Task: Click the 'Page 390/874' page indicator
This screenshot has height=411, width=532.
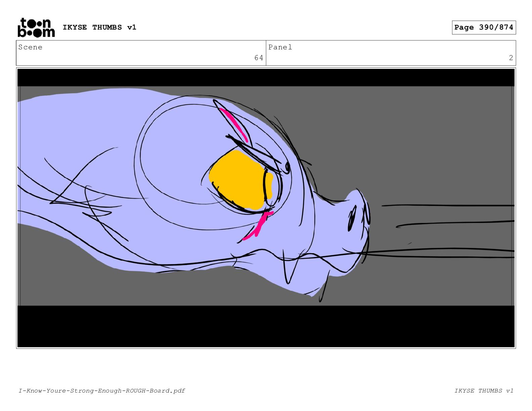Action: (484, 28)
